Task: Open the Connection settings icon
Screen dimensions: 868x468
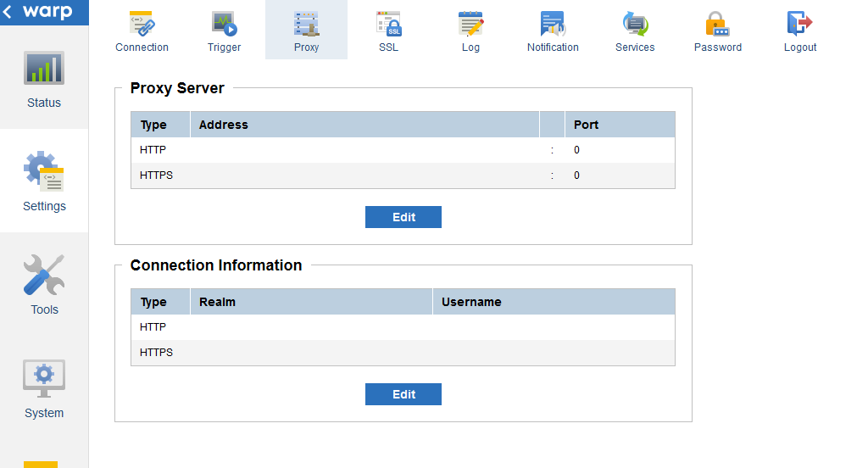Action: tap(141, 24)
